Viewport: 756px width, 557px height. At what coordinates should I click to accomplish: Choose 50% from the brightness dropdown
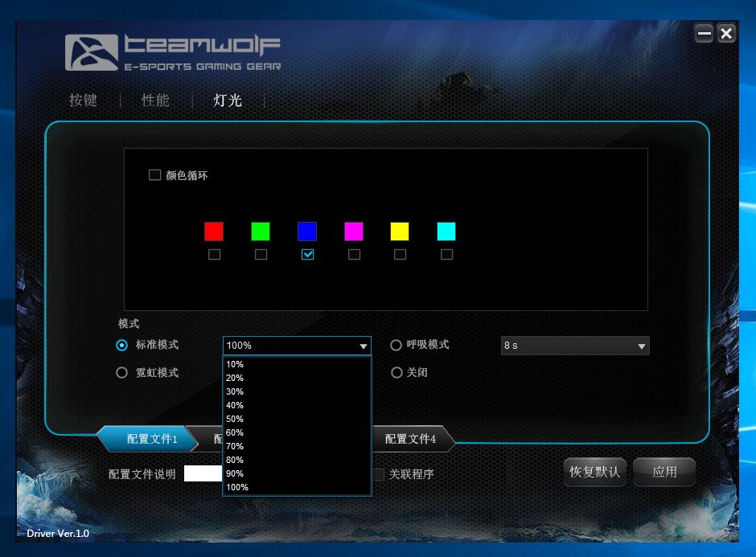click(235, 419)
